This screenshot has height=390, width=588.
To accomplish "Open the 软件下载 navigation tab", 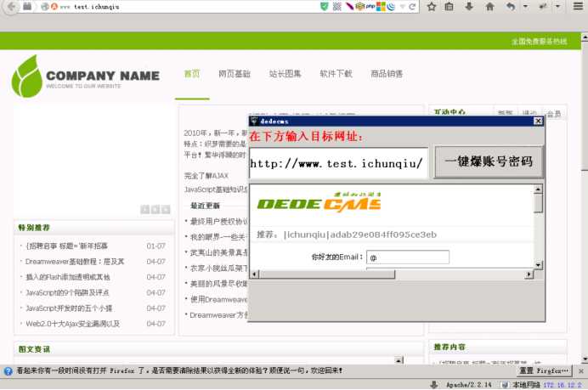I will [x=336, y=74].
